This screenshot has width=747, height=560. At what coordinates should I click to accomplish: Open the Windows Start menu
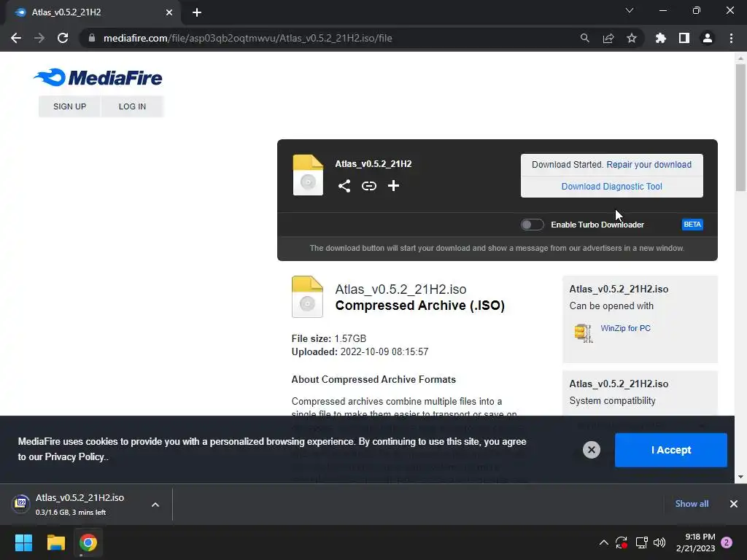(x=23, y=542)
